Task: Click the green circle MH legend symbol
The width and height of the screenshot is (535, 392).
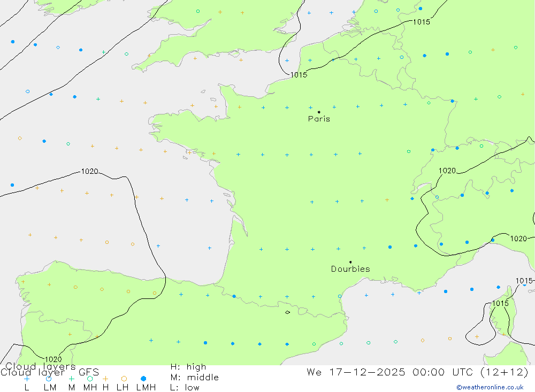Action: point(90,379)
